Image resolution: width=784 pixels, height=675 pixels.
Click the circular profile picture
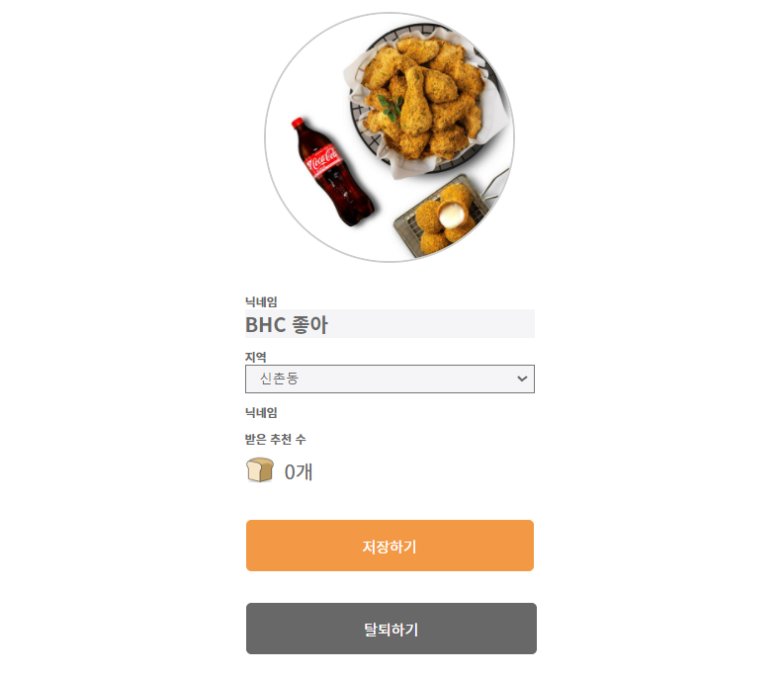coord(390,137)
